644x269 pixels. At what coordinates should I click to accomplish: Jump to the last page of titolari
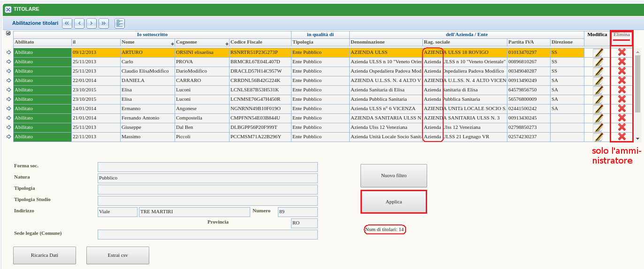pos(104,23)
